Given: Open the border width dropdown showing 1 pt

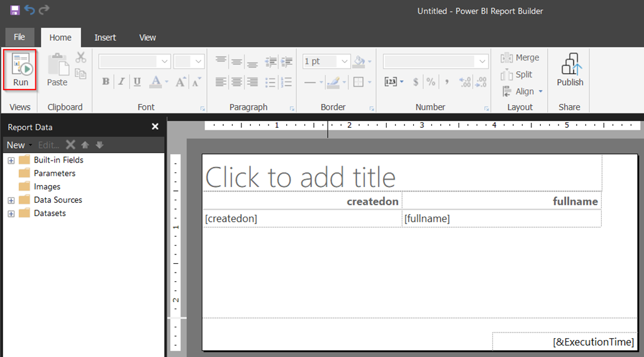Looking at the screenshot, I should (x=344, y=61).
